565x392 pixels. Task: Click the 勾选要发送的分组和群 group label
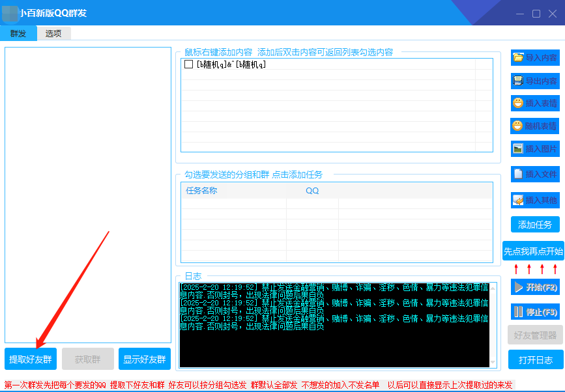click(x=254, y=175)
